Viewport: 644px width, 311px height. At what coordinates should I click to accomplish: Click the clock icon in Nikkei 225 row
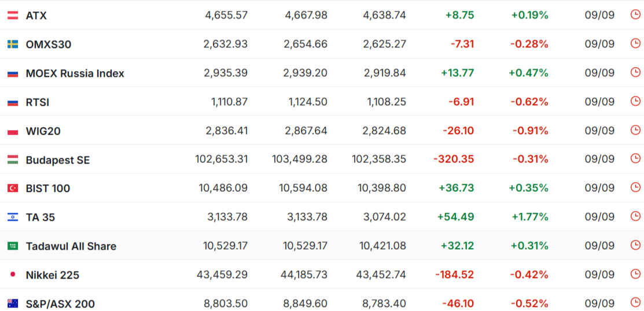click(635, 274)
